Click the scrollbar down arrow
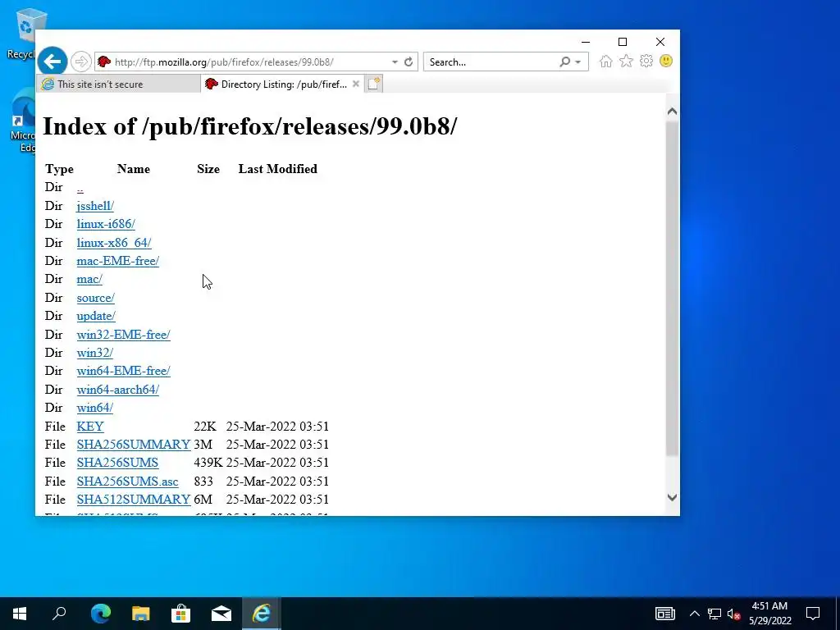This screenshot has height=630, width=840. [x=673, y=498]
